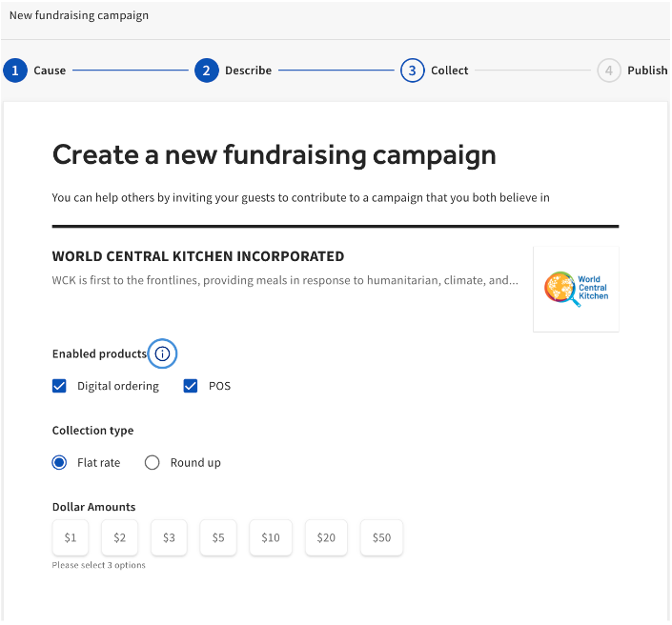
Task: Uncheck the Digital ordering checkbox
Action: click(60, 386)
